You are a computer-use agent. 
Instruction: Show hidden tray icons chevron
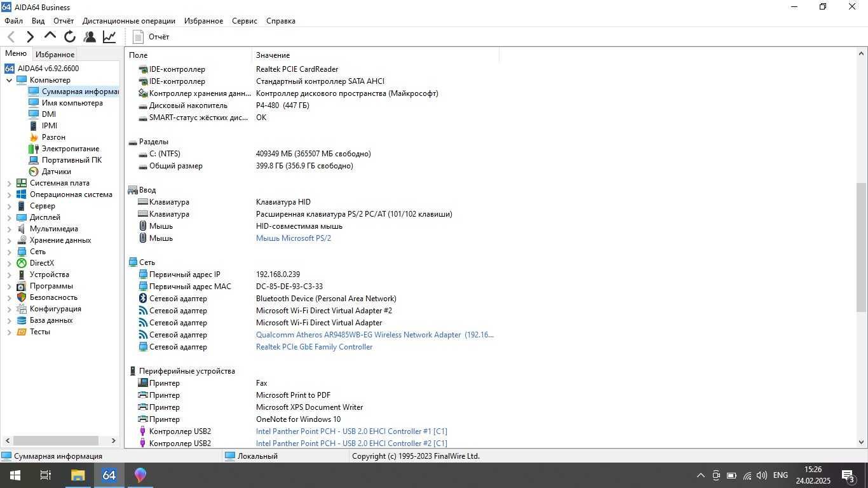click(701, 475)
